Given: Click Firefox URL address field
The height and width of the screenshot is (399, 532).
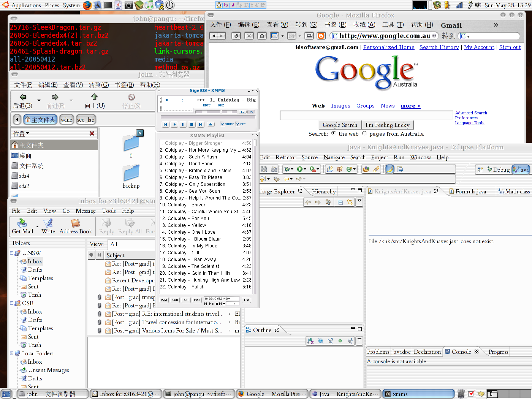Looking at the screenshot, I should click(x=385, y=36).
